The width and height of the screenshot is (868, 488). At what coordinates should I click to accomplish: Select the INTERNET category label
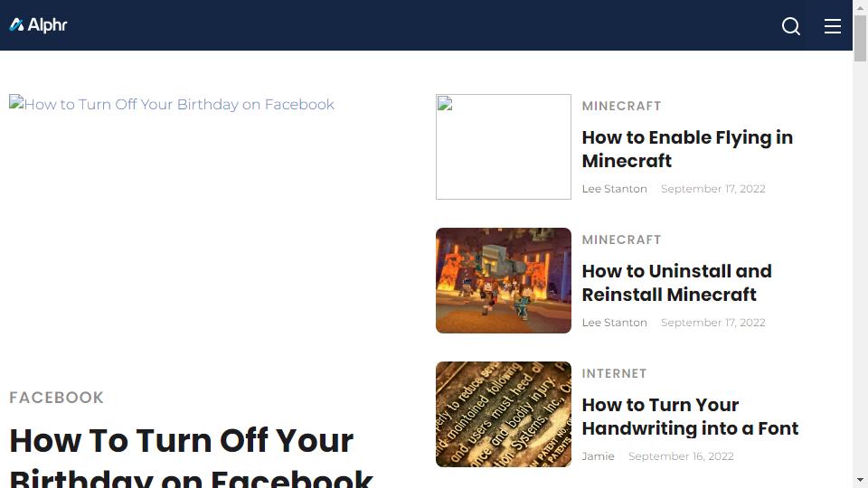click(x=614, y=373)
